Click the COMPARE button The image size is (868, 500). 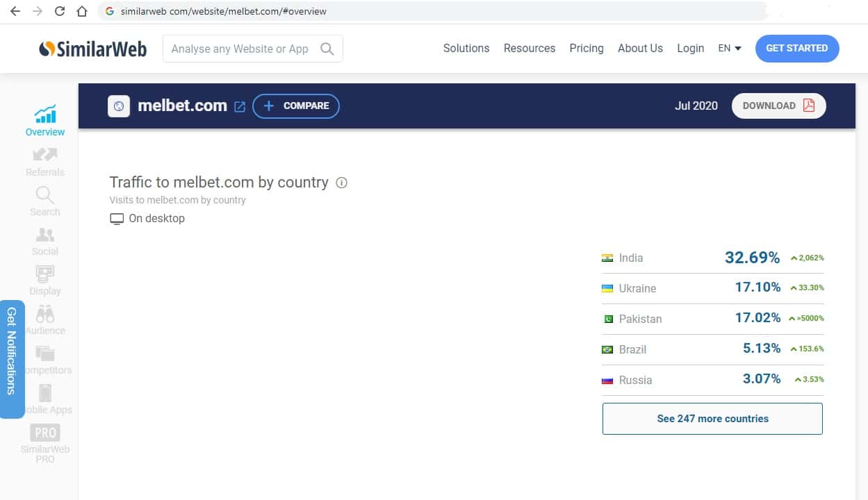coord(296,106)
